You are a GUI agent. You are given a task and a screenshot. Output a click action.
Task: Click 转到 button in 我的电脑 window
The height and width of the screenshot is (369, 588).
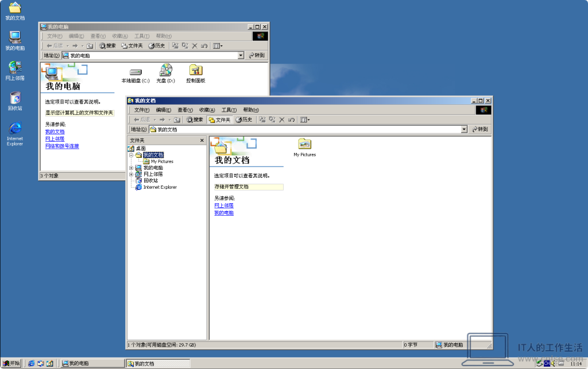pos(257,56)
